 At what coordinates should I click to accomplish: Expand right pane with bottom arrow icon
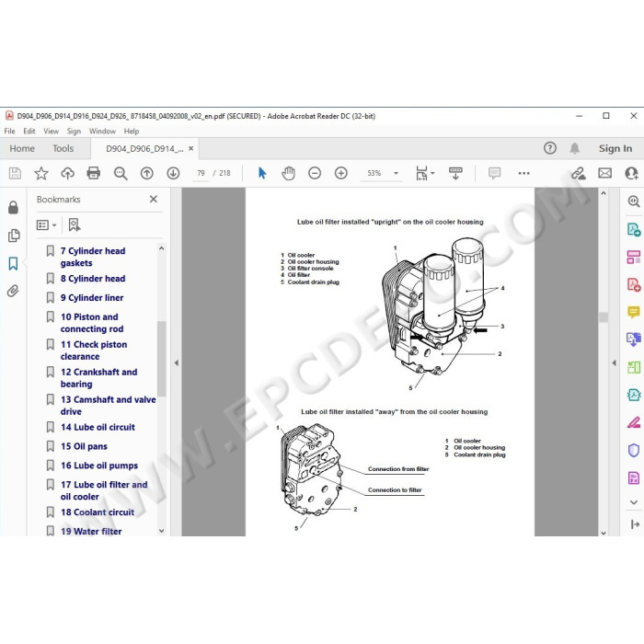pos(635,524)
